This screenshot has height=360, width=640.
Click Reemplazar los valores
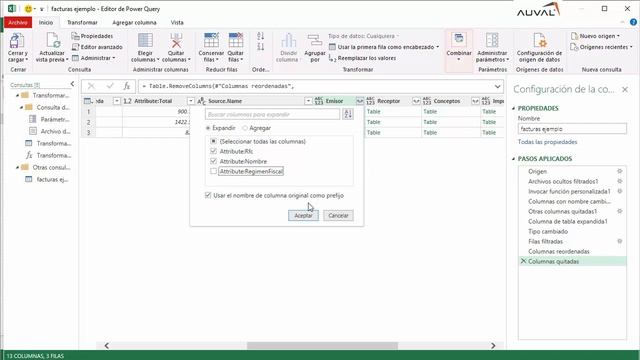(362, 58)
